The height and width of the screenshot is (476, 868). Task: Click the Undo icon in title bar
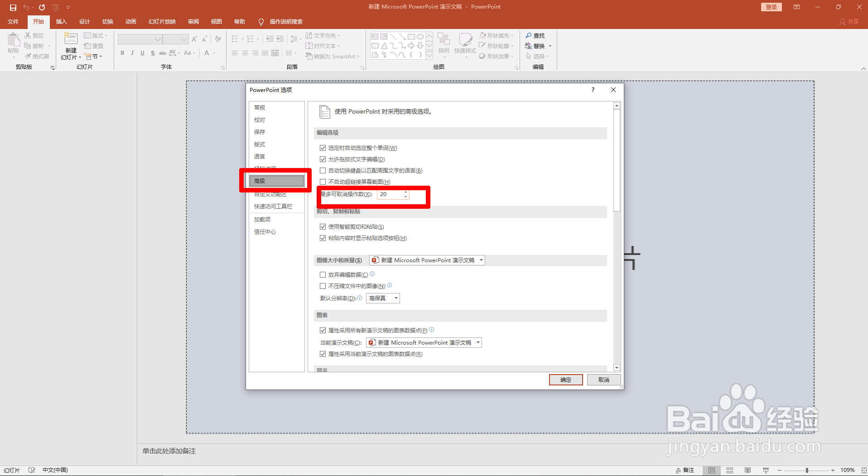click(x=26, y=7)
